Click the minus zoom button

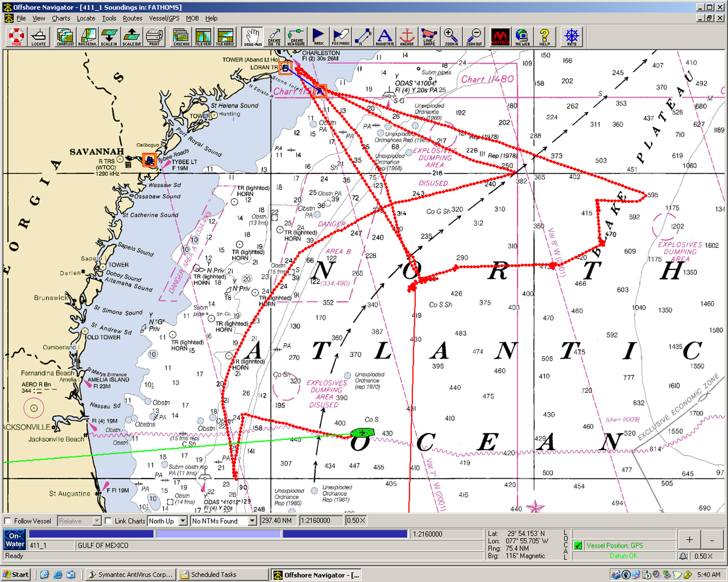point(712,540)
